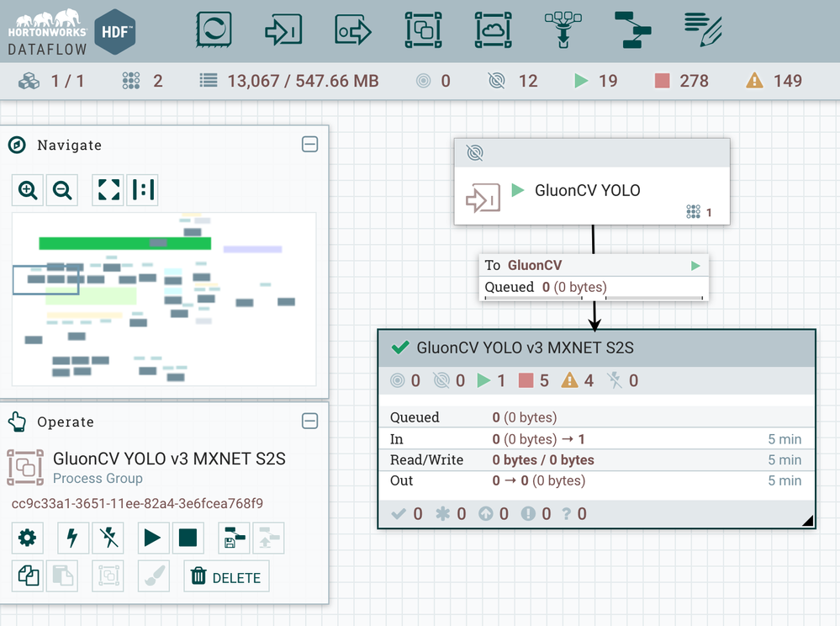Collapse the Operate panel
The image size is (840, 626).
(309, 421)
